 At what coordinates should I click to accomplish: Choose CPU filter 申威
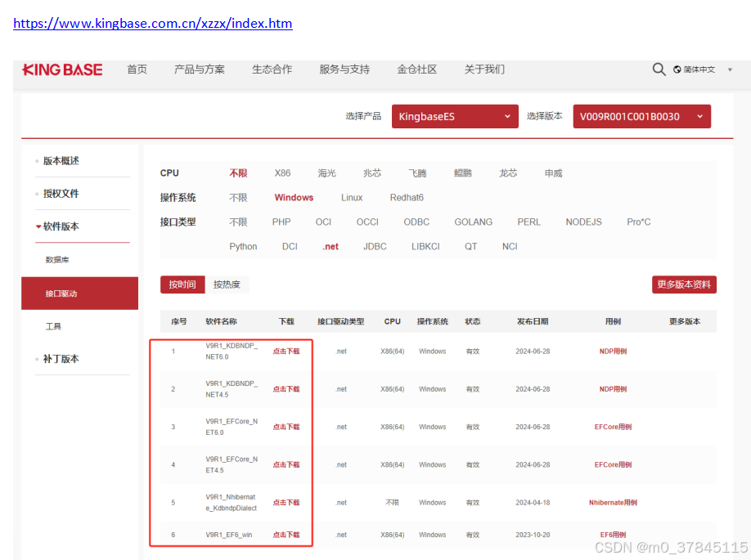click(x=553, y=173)
